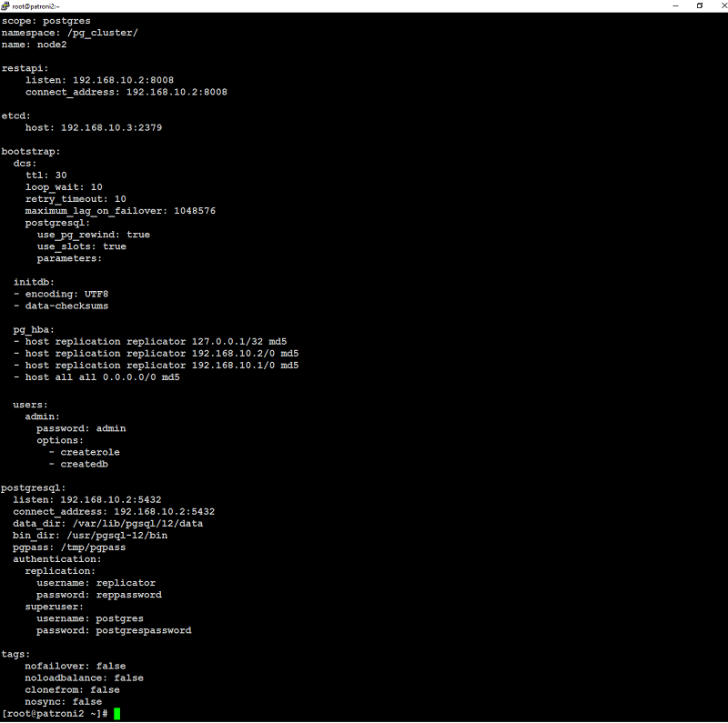Click the '[root@patroni2 ~]#' prompt text
Image resolution: width=728 pixels, height=723 pixels.
point(55,714)
